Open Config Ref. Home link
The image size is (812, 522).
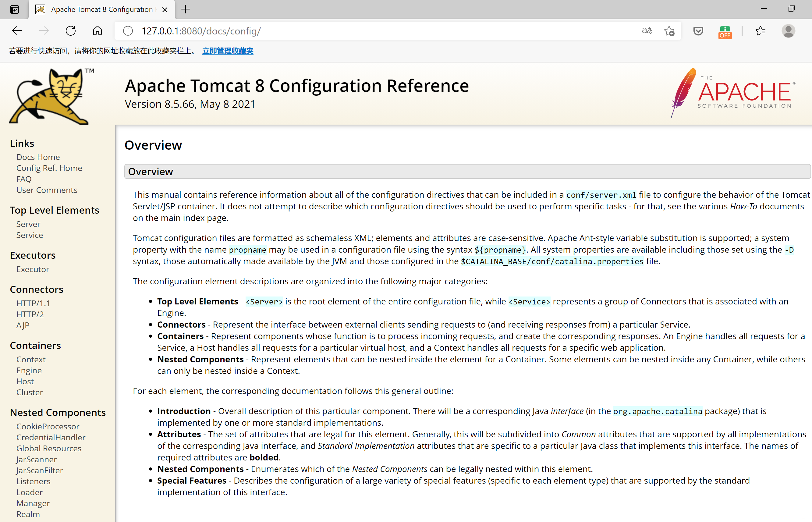click(x=49, y=168)
